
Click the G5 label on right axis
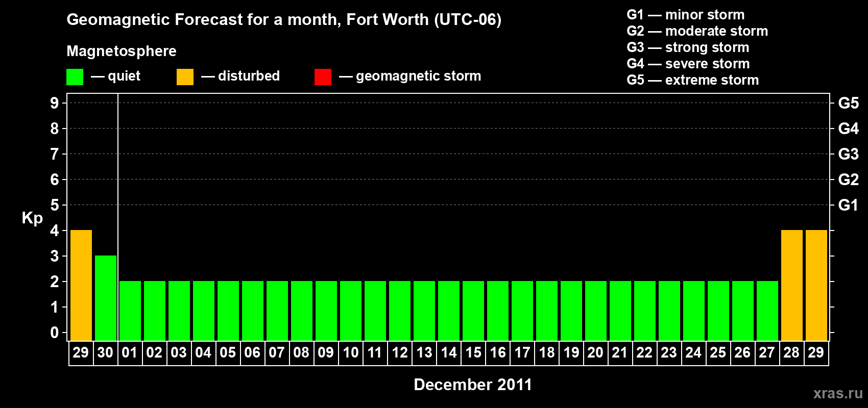[849, 103]
